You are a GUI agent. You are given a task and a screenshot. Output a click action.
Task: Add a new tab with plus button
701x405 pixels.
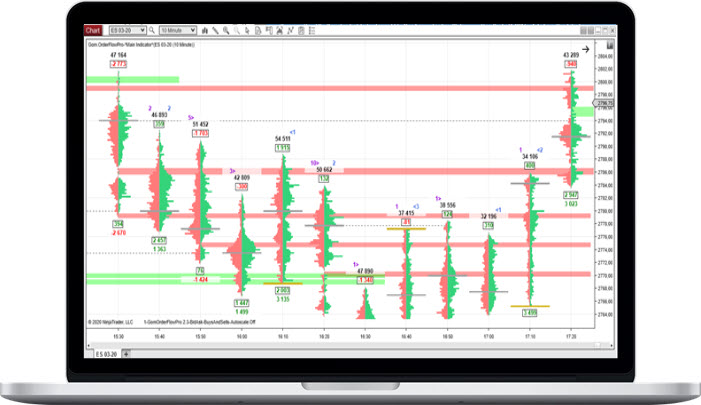125,353
